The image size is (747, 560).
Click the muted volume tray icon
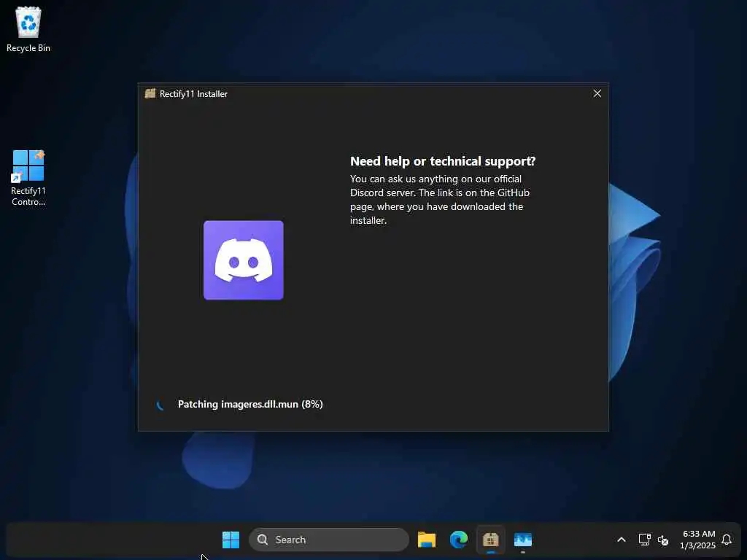pos(662,540)
